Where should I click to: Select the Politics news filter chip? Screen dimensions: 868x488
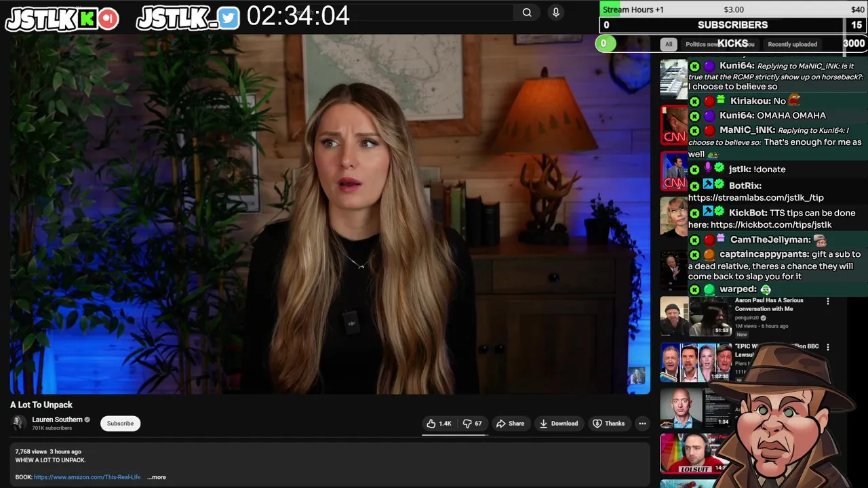702,44
